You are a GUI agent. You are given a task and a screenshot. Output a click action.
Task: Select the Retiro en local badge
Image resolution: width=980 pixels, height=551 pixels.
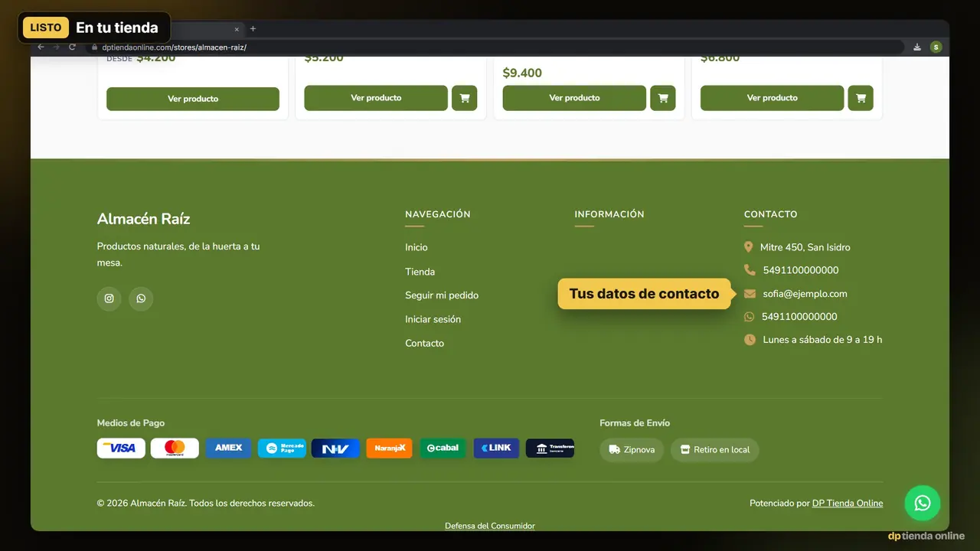click(x=715, y=450)
